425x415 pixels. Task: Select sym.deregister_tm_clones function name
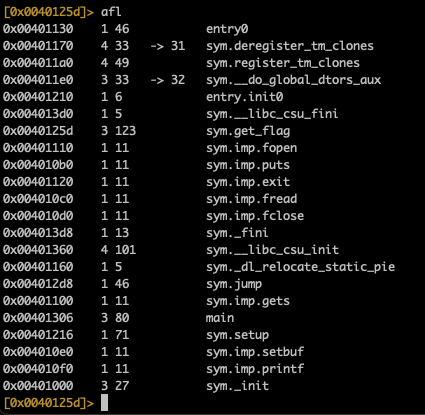[290, 46]
